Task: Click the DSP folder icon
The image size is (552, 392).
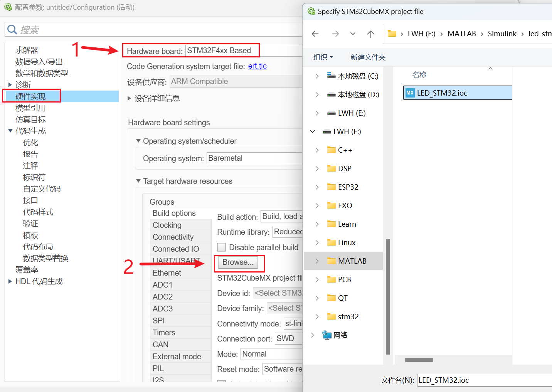Action: coord(331,168)
